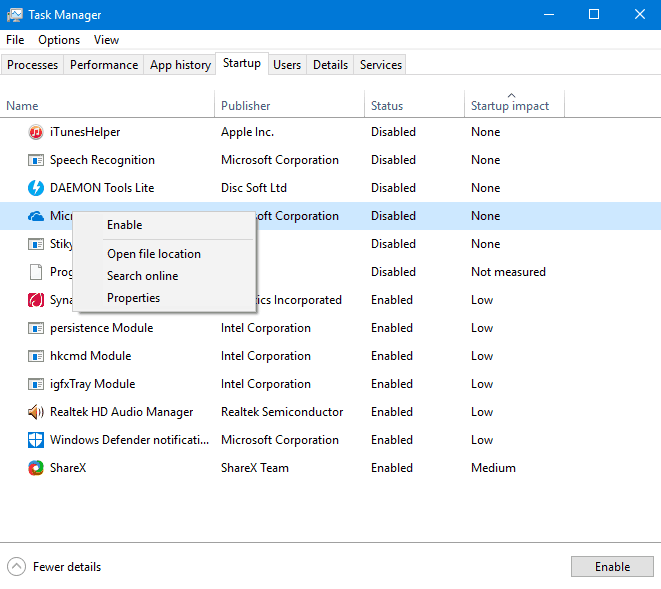Click the red Synaptics icon
Viewport: 661px width, 589px height.
[36, 300]
